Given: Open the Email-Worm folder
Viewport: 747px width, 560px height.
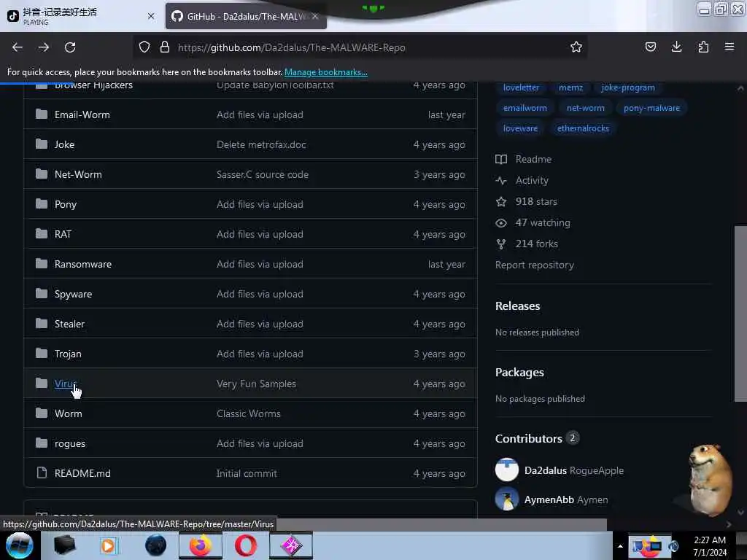Looking at the screenshot, I should click(x=82, y=114).
